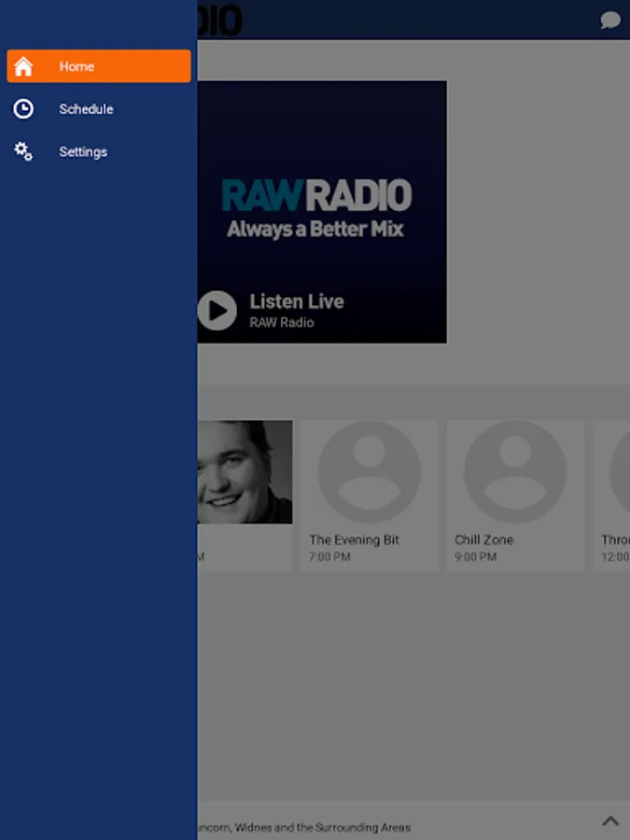
Task: Click the presenter photo thumbnail
Action: point(245,472)
